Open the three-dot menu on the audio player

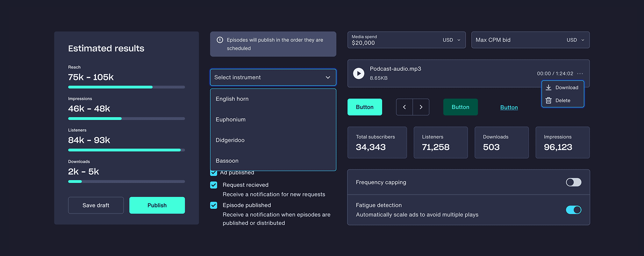click(580, 73)
